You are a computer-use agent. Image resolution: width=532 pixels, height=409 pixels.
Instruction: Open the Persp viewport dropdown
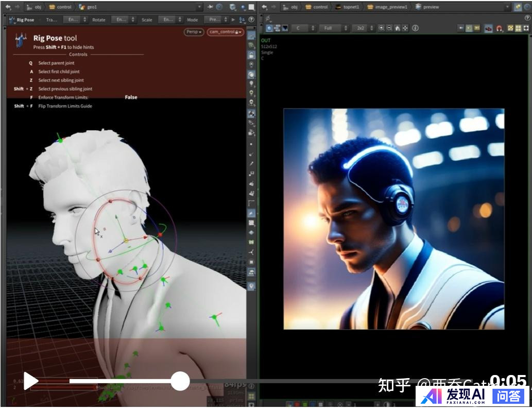194,32
